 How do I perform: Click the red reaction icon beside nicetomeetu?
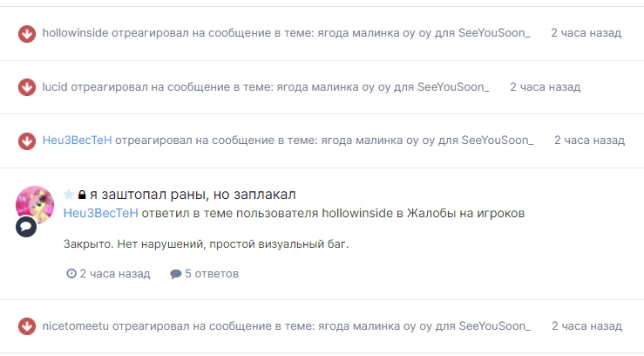pos(27,326)
